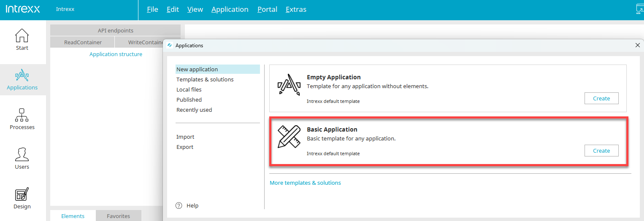Image resolution: width=644 pixels, height=221 pixels.
Task: Select New application in the list
Action: coord(217,69)
